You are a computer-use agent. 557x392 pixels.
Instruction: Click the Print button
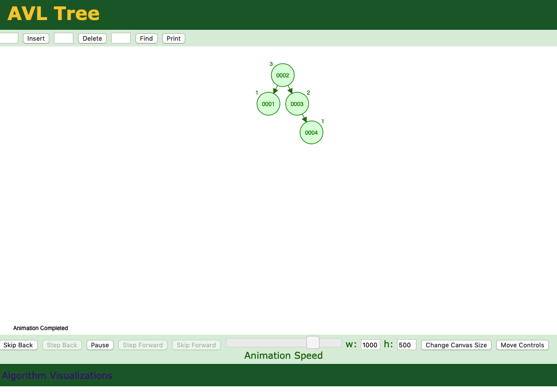point(174,38)
